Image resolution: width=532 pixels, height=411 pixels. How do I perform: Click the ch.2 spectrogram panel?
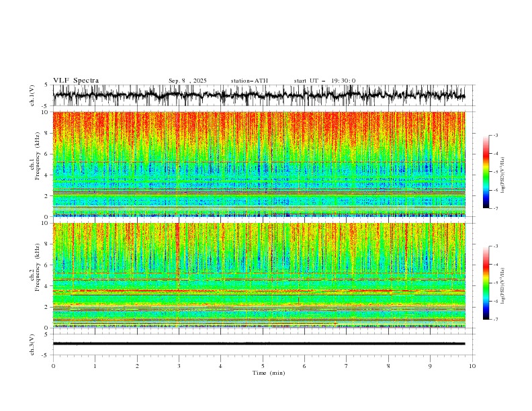(259, 275)
